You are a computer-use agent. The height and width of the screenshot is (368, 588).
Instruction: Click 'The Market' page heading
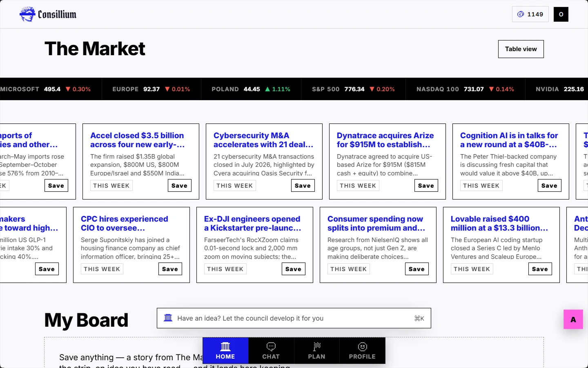(95, 49)
